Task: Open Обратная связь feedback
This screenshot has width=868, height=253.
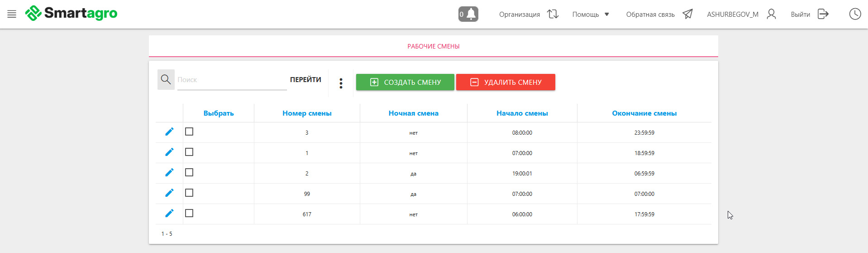Action: [x=659, y=15]
